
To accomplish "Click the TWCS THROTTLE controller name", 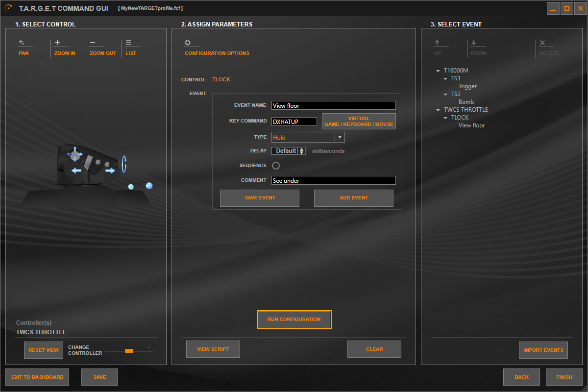I will point(41,332).
